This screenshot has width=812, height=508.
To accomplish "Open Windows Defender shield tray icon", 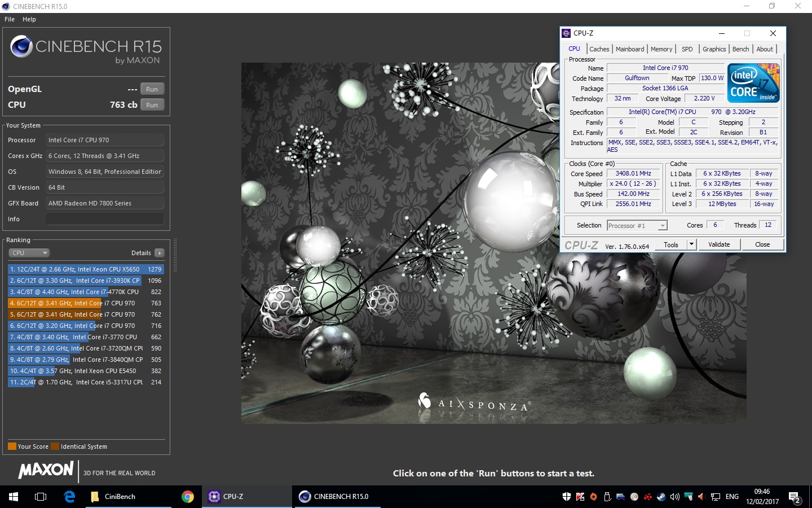I will 567,497.
